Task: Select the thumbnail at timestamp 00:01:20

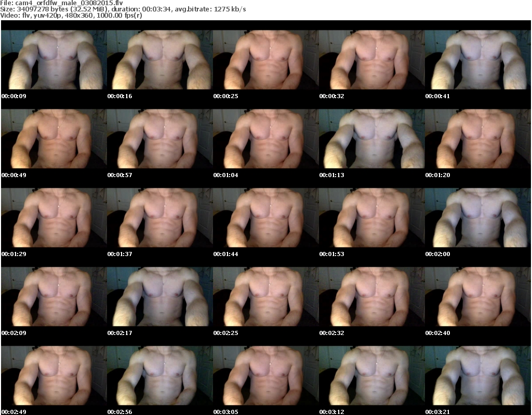Action: (x=478, y=139)
